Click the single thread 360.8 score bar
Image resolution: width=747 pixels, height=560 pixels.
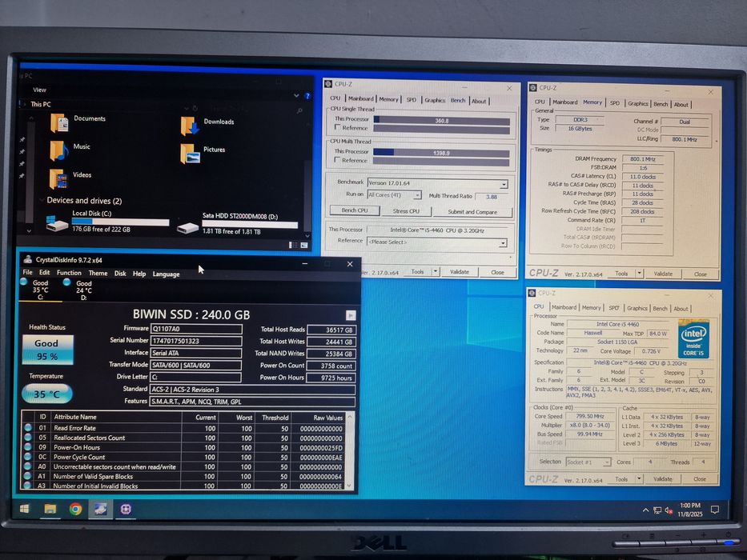[x=442, y=121]
